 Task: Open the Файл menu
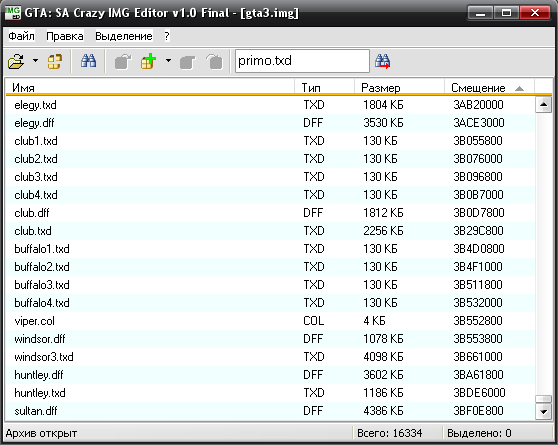point(21,36)
